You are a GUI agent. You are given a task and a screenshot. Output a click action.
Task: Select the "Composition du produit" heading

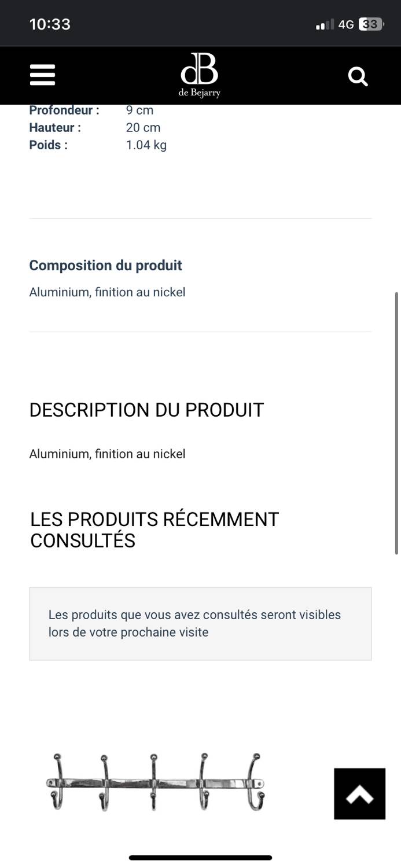pyautogui.click(x=105, y=266)
